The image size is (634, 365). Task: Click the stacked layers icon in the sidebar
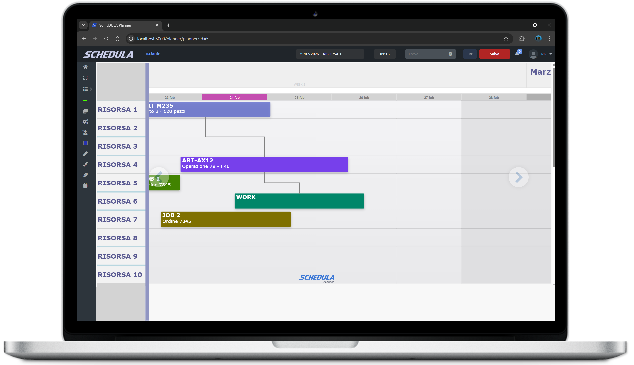[x=85, y=111]
